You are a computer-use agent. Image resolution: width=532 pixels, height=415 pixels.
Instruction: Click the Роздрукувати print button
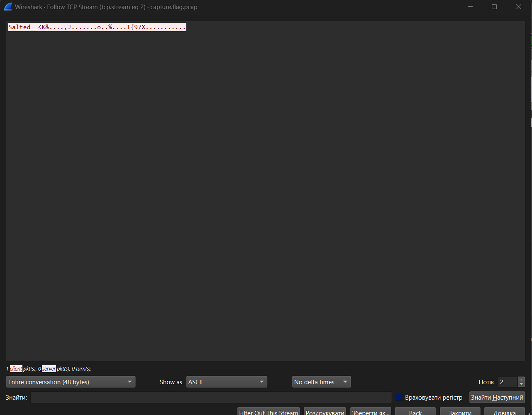point(325,411)
